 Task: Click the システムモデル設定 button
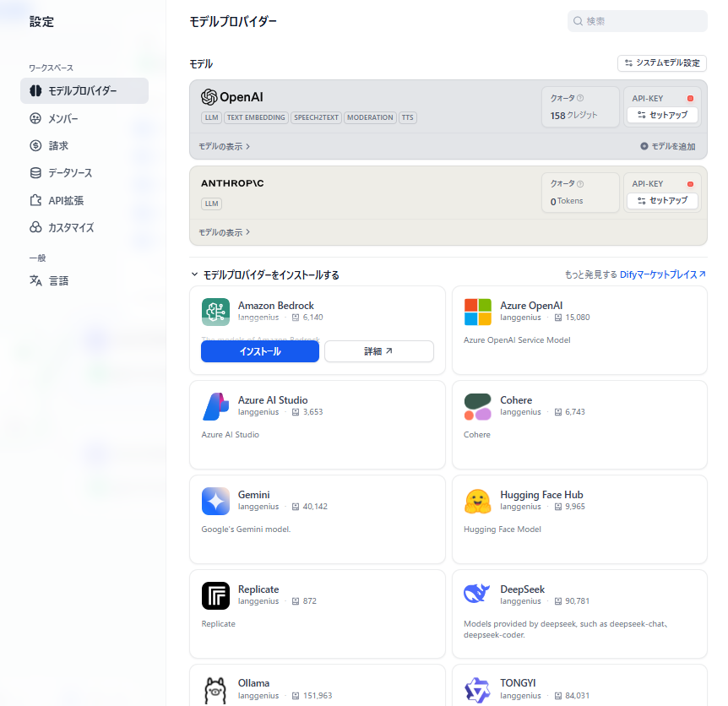coord(661,63)
